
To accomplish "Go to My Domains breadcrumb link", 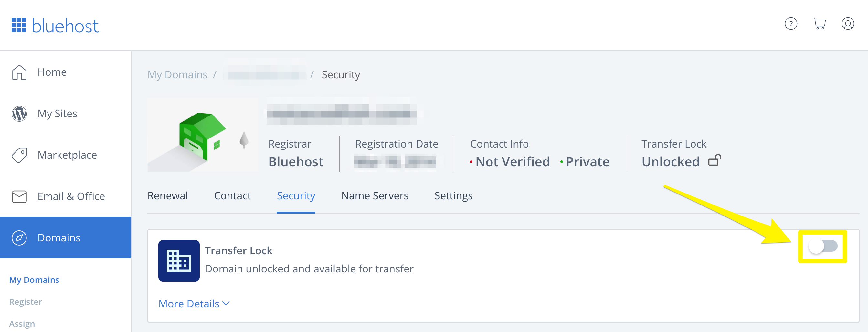I will 177,74.
